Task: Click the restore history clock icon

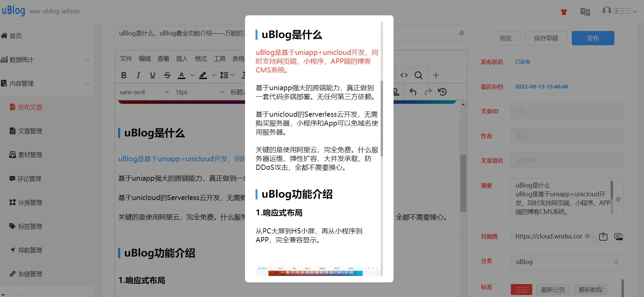Action: (442, 92)
